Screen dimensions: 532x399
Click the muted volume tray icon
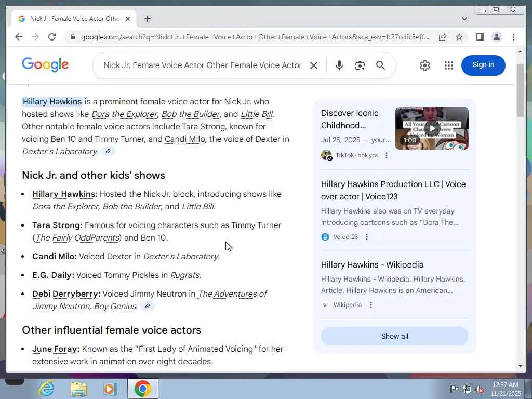click(480, 389)
